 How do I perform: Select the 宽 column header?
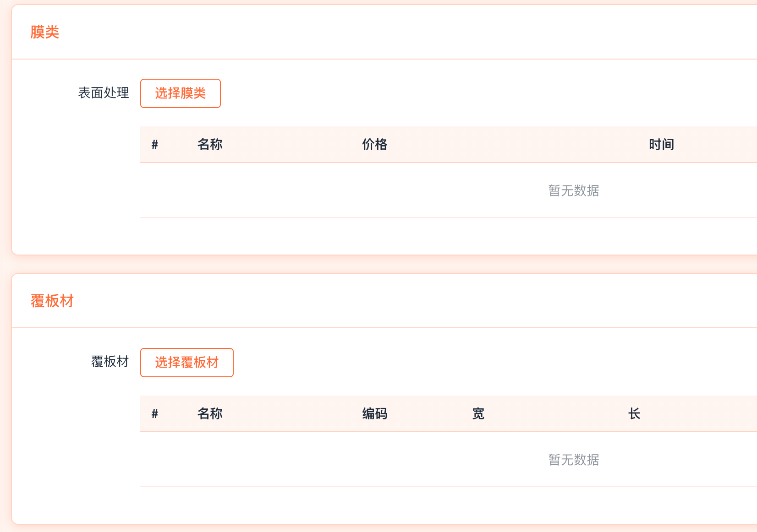click(478, 414)
